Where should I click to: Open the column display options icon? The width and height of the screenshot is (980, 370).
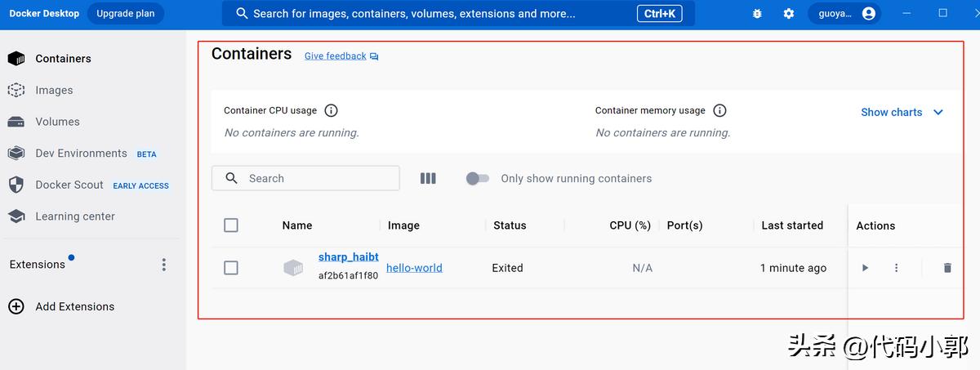pyautogui.click(x=428, y=178)
